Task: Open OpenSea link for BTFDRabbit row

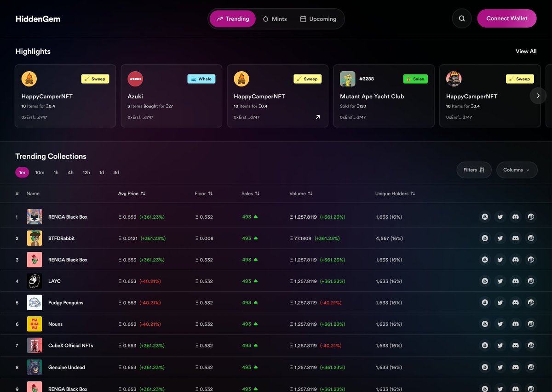Action: pos(485,238)
